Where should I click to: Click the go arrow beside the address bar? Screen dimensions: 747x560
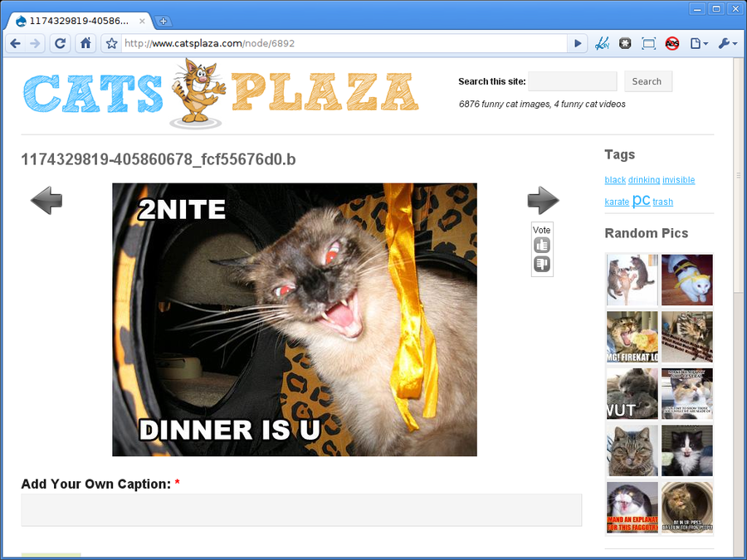[578, 43]
